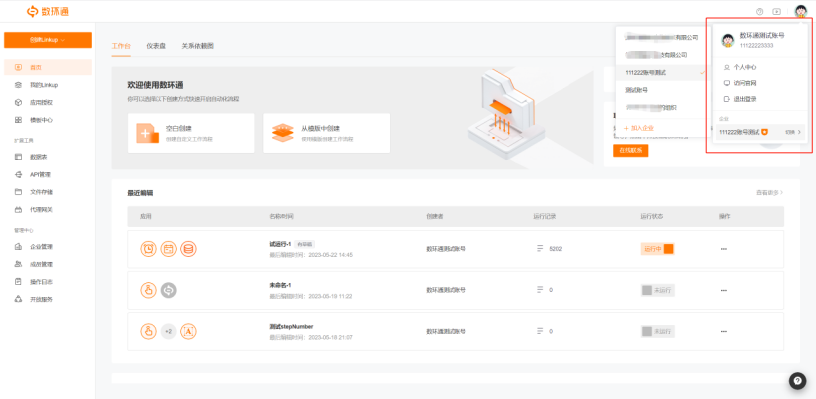Toggle off the 运行中 switch for 试运行-1

(x=657, y=249)
